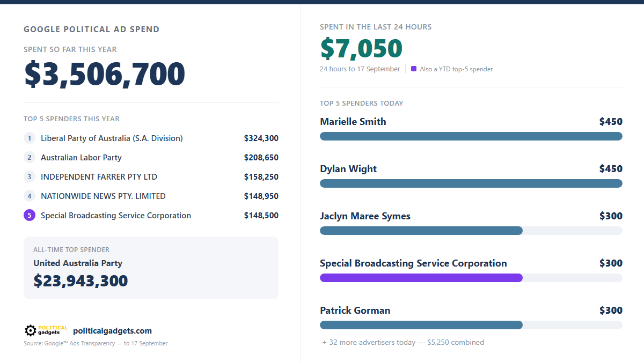This screenshot has height=362, width=644.
Task: Click the ALL-TIME TOP SPENDER label
Action: point(71,250)
